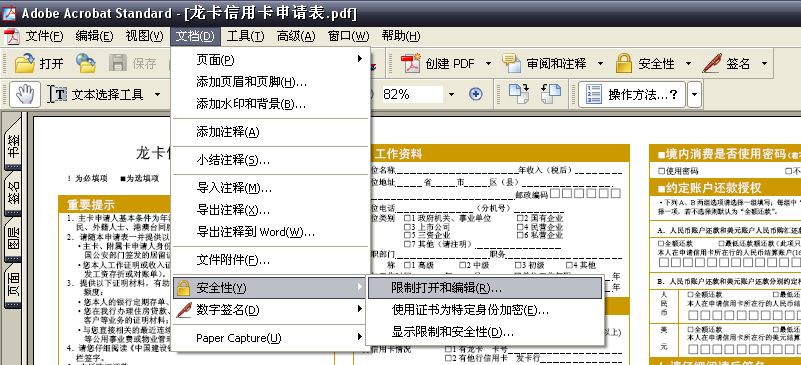801x365 pixels.
Task: Tick the 2 国有企业 checkbox
Action: tap(520, 218)
